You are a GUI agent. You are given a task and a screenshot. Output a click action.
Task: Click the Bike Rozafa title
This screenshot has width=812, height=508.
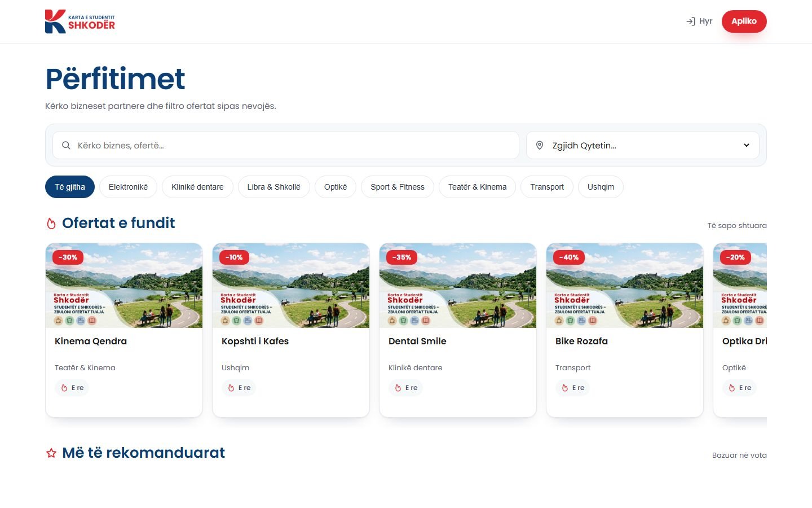coord(581,341)
